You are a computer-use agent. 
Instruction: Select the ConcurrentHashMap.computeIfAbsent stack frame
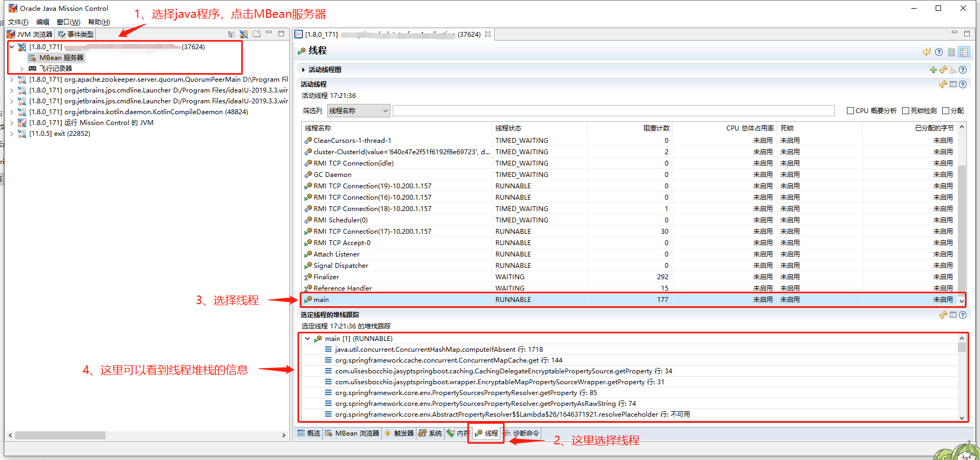(x=439, y=350)
